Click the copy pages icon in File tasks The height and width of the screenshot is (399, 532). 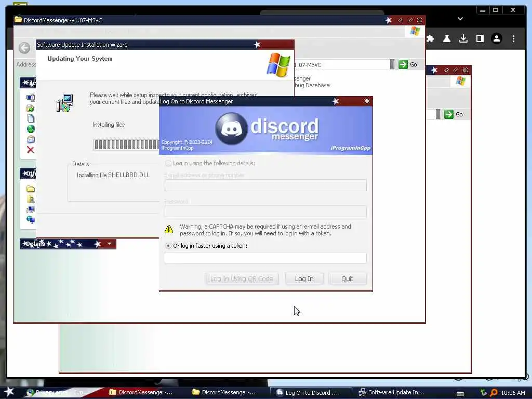coord(31,118)
